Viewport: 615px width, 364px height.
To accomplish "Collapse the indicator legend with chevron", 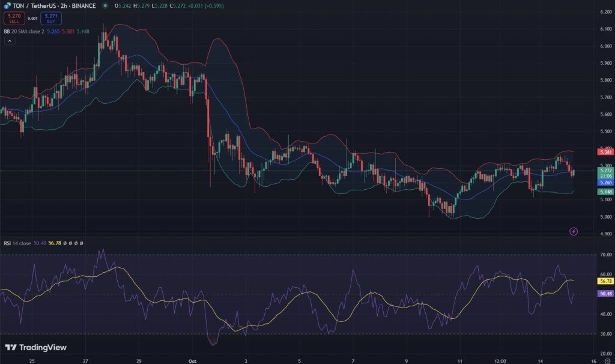I will tap(9, 41).
